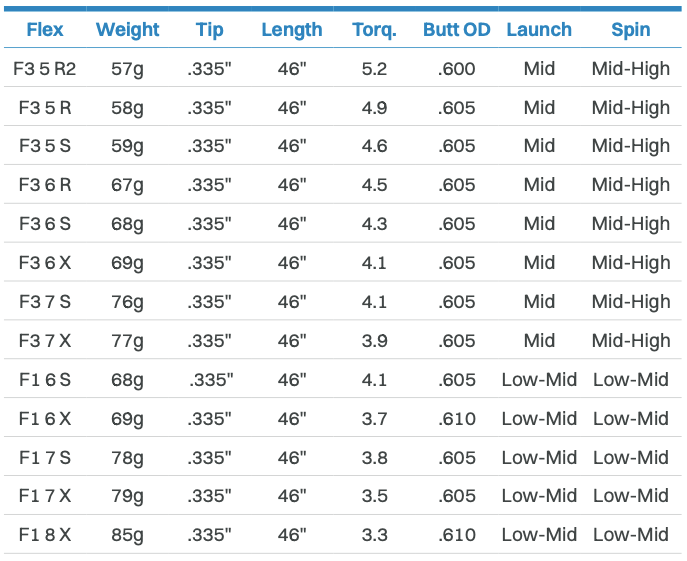Image resolution: width=687 pixels, height=561 pixels.
Task: Click the .600 butt OD value
Action: 457,69
